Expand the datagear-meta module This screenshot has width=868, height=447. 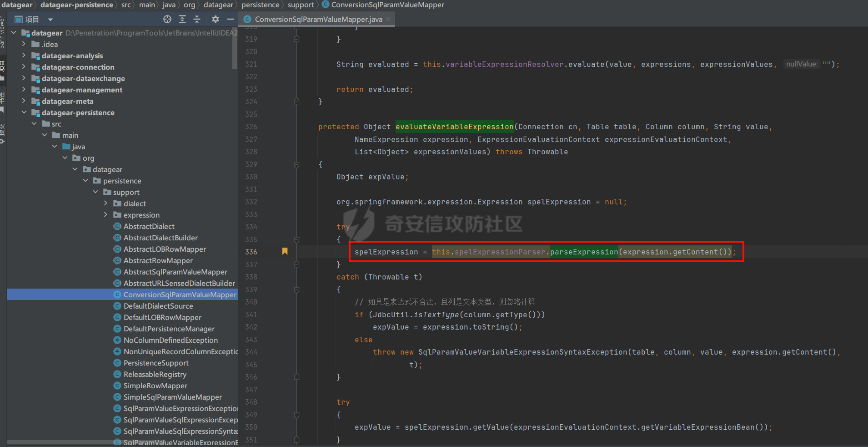24,101
